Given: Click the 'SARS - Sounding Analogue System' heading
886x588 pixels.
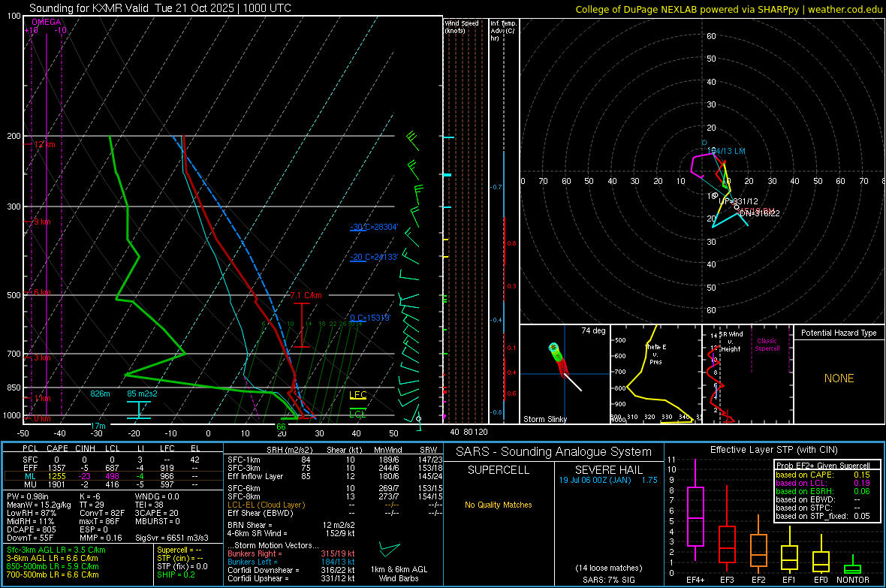Looking at the screenshot, I should (554, 452).
